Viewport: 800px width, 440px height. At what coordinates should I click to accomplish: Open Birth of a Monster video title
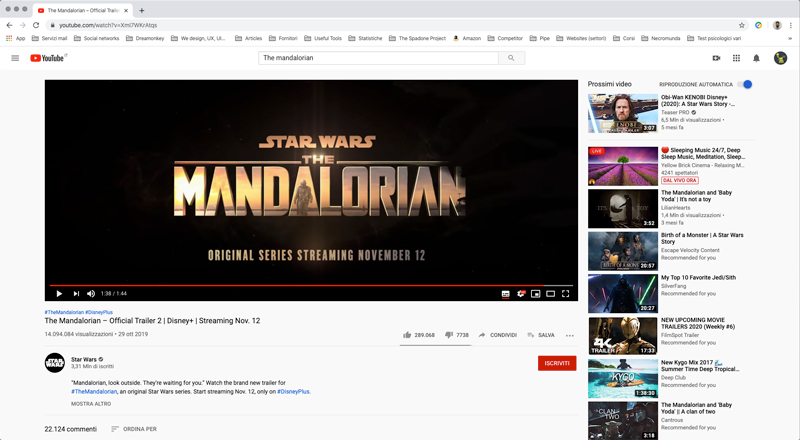pyautogui.click(x=702, y=238)
